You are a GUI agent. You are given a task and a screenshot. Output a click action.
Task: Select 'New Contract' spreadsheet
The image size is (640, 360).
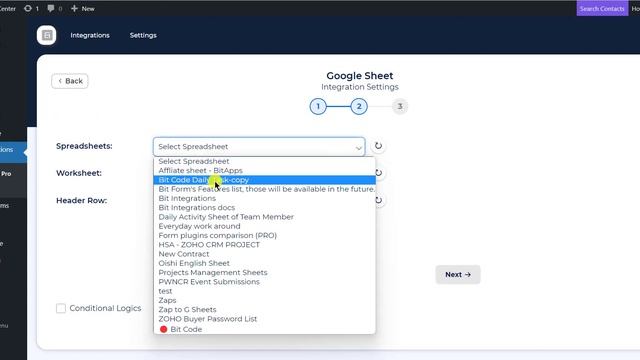264,254
